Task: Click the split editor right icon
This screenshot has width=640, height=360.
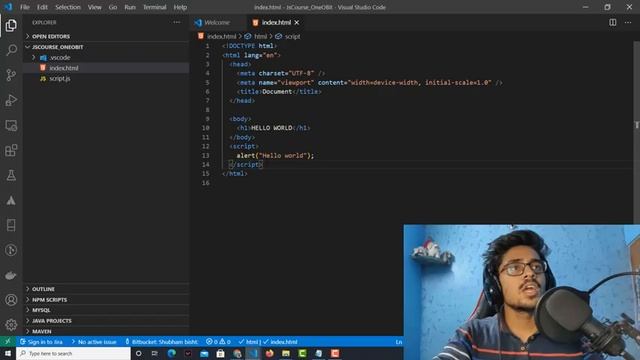Action: [x=613, y=22]
